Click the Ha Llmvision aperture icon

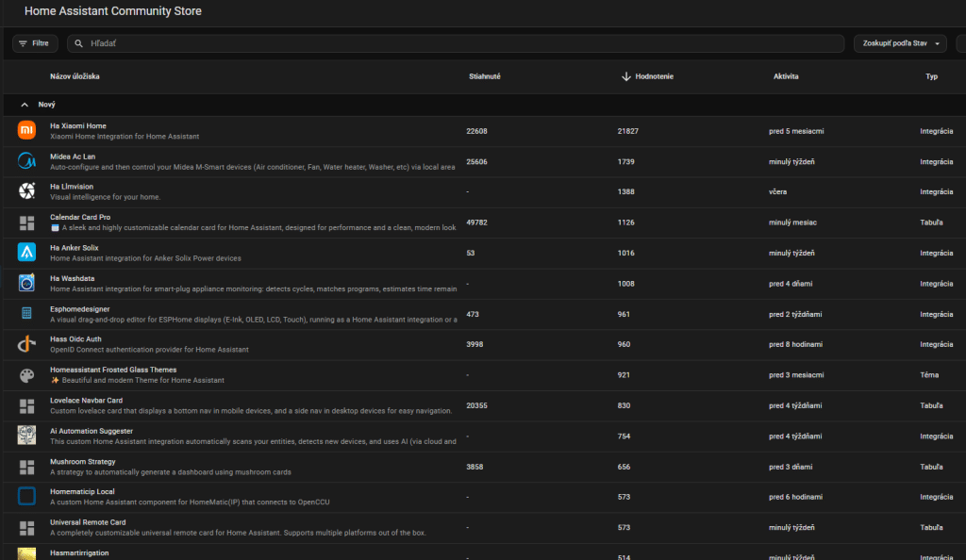click(x=26, y=191)
